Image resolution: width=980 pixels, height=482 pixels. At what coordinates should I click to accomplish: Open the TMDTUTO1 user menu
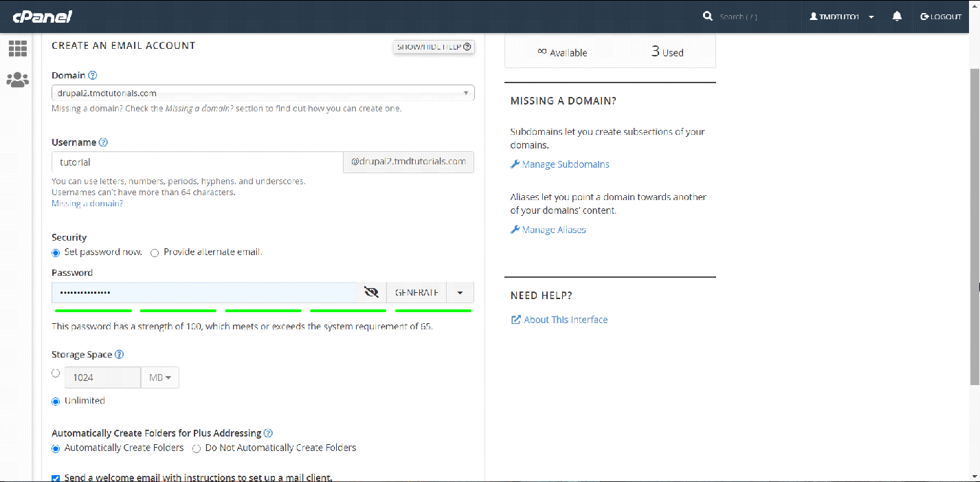click(x=841, y=17)
